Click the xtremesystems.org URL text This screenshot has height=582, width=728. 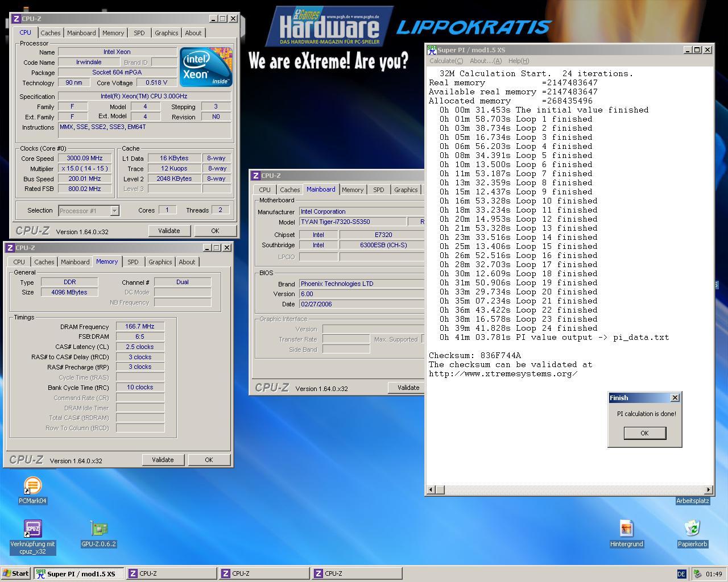click(x=503, y=374)
